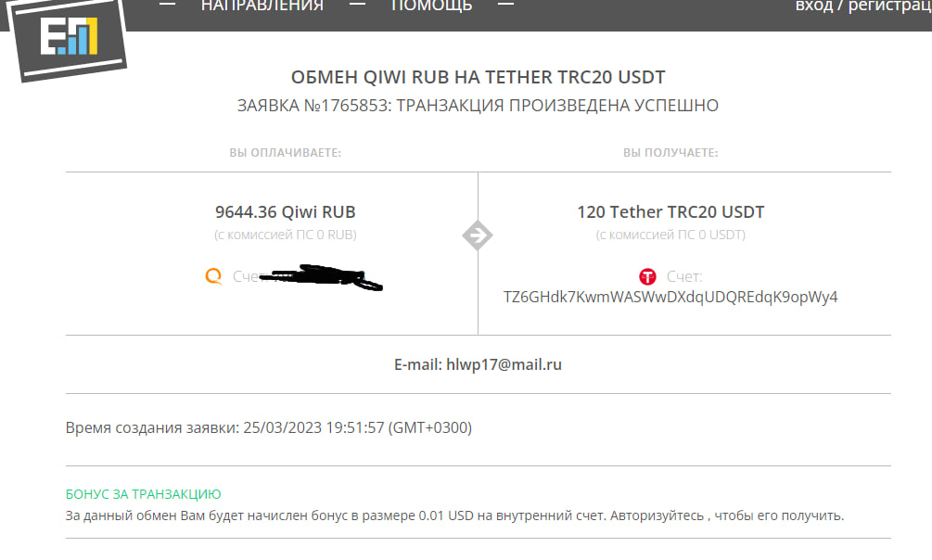Click the email hlwp17@mail.ru
This screenshot has height=560, width=932.
pos(504,364)
